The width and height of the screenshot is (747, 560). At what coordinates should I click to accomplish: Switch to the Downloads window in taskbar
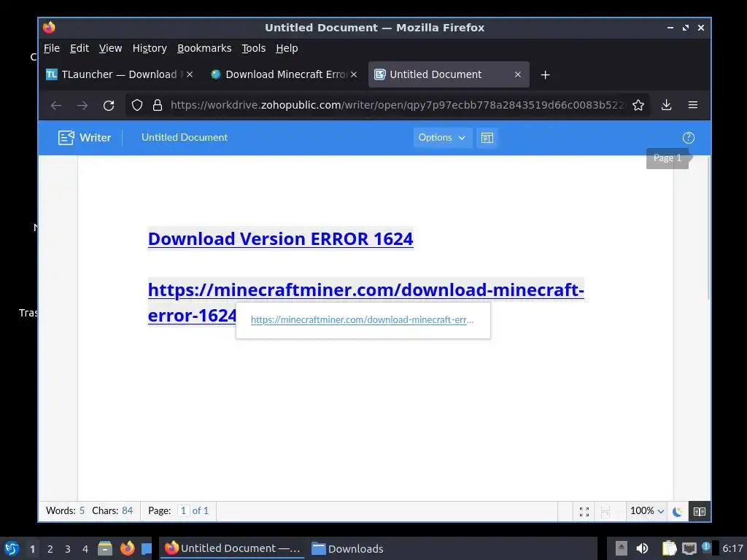(347, 548)
